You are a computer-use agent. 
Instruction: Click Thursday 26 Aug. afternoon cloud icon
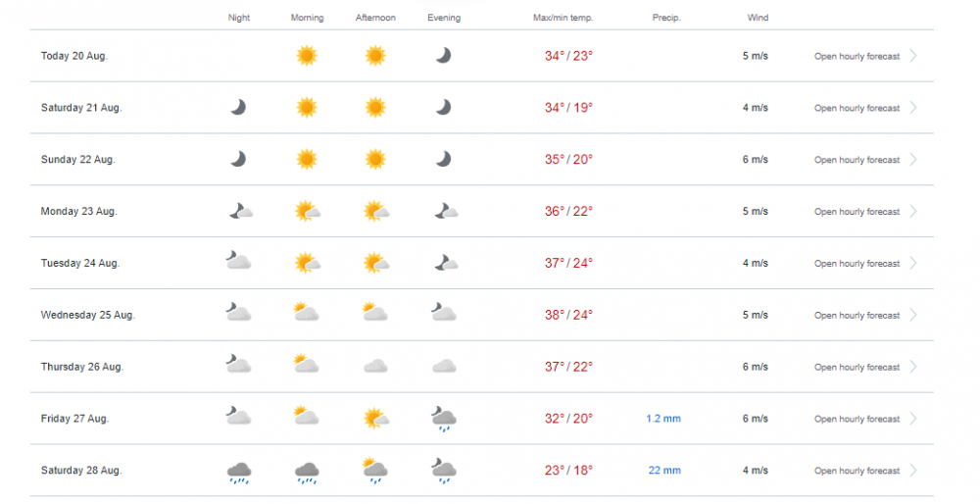tap(375, 366)
